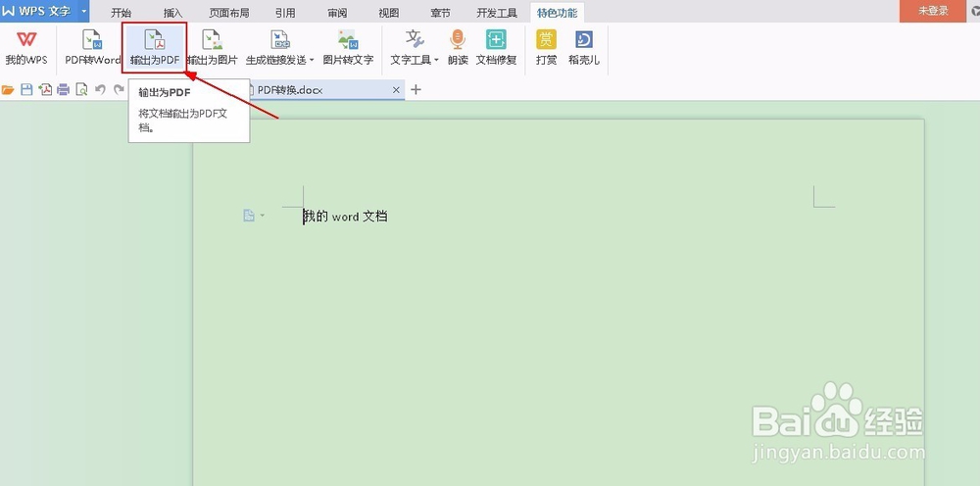Expand the paragraph layout icon arrow
Screen dimensions: 980x486
point(262,216)
